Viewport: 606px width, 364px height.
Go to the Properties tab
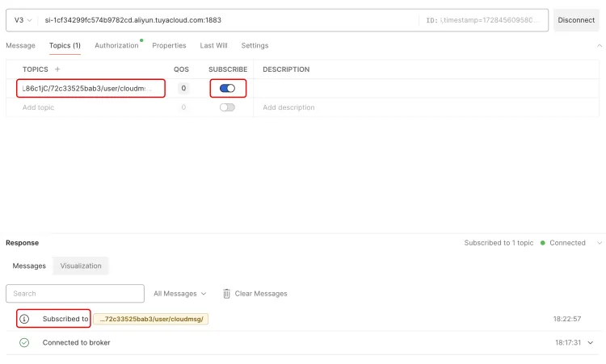coord(169,45)
